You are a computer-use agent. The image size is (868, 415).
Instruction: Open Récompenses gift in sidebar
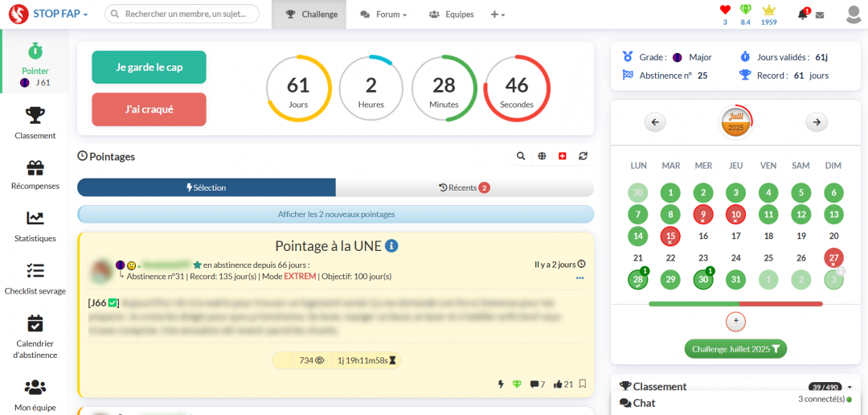point(35,174)
